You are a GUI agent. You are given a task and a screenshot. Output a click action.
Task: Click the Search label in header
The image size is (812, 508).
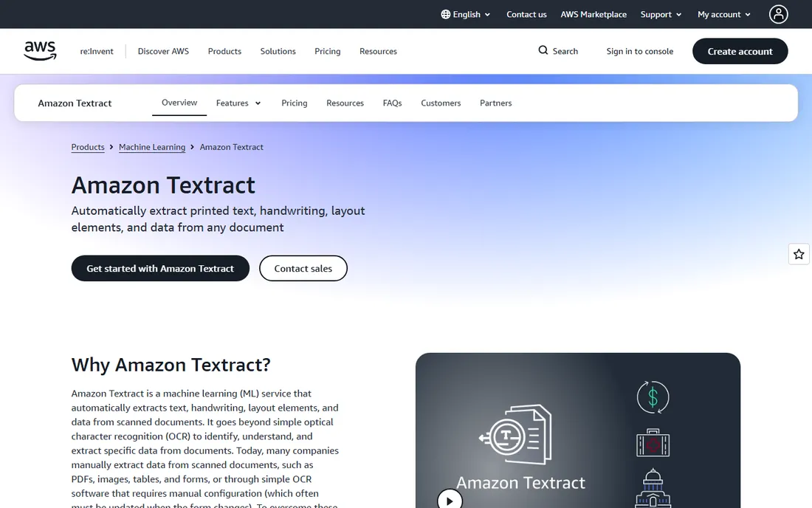coord(565,51)
